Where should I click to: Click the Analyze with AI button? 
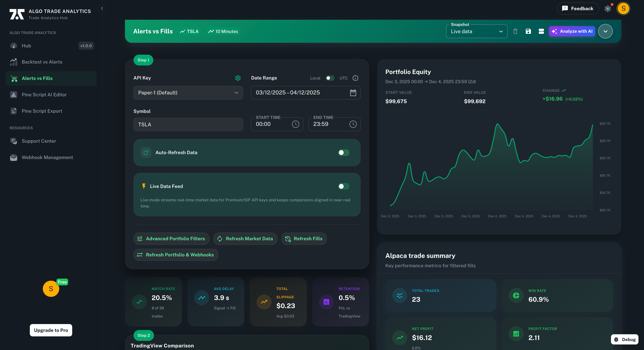(572, 31)
